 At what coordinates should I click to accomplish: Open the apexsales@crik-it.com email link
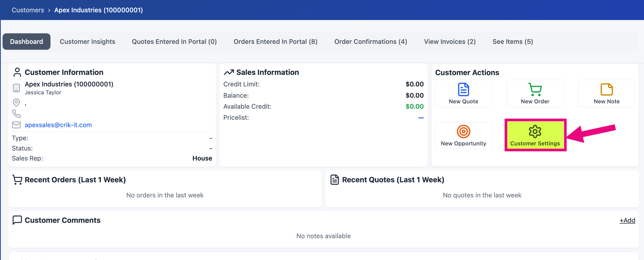click(58, 125)
